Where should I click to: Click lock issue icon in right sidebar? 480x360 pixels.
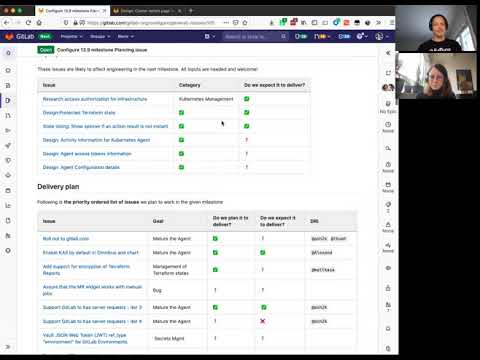click(x=388, y=288)
